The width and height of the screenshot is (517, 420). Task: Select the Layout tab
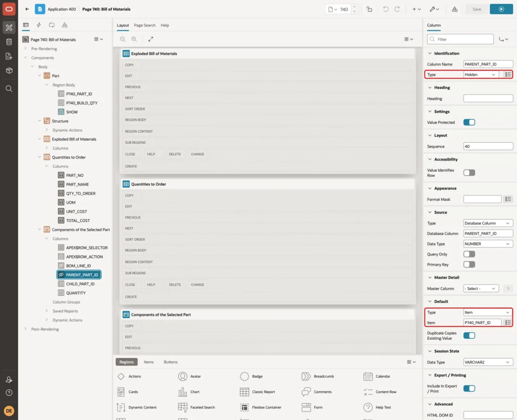pos(123,25)
